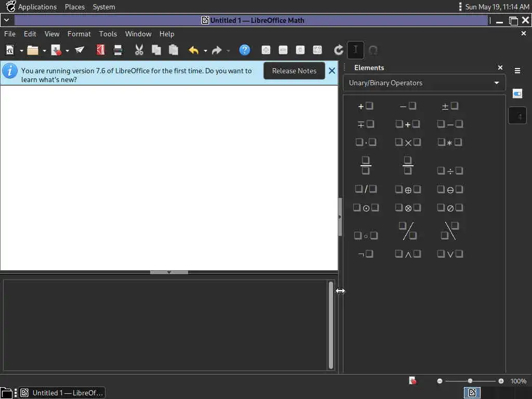Click the Paste clipboard icon
The height and width of the screenshot is (399, 532).
(x=174, y=50)
